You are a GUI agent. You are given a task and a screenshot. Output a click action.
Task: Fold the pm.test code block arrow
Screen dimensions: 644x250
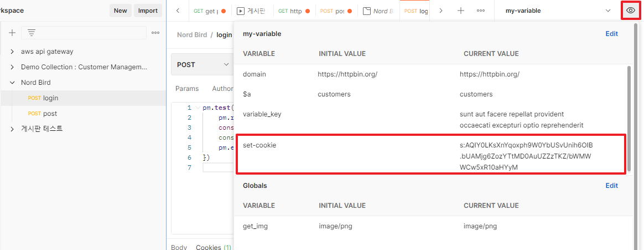pyautogui.click(x=199, y=108)
